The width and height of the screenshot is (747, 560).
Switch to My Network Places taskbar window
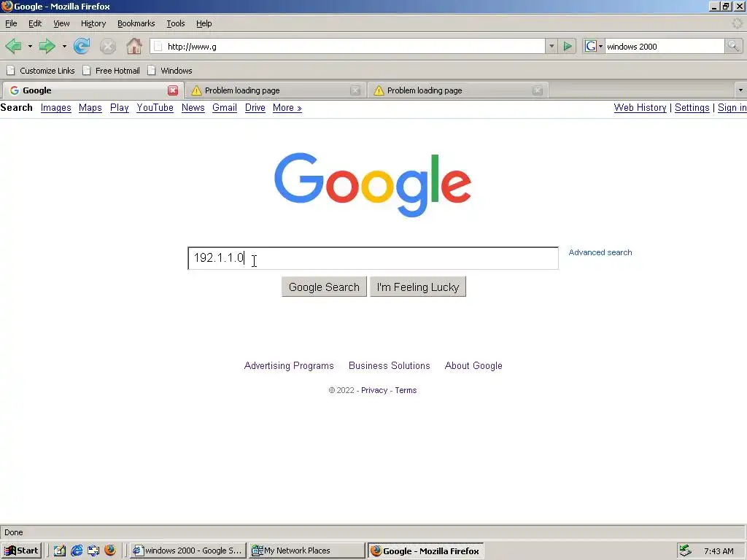(307, 551)
